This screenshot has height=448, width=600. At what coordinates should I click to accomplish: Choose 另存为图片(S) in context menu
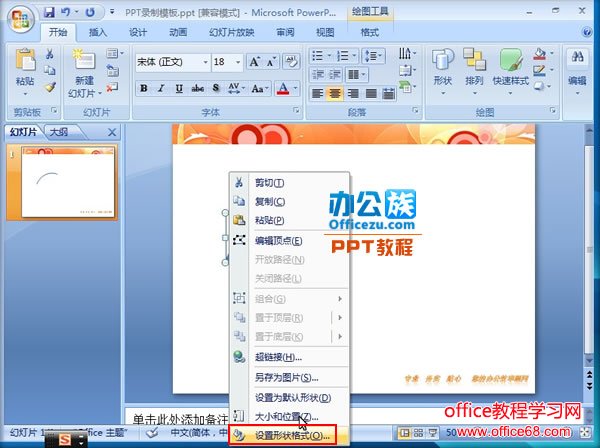(x=289, y=378)
